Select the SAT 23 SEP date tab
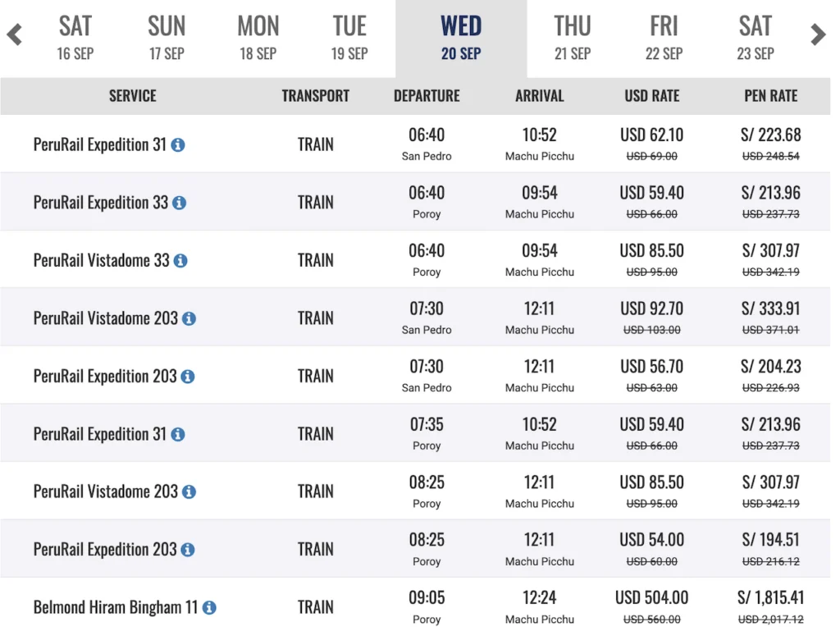This screenshot has height=640, width=840. 756,38
